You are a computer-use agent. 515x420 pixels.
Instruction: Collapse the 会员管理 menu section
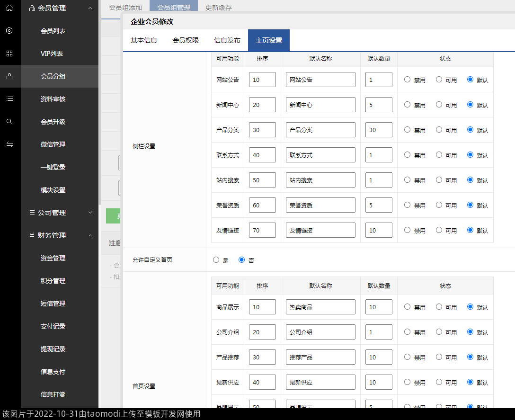90,8
